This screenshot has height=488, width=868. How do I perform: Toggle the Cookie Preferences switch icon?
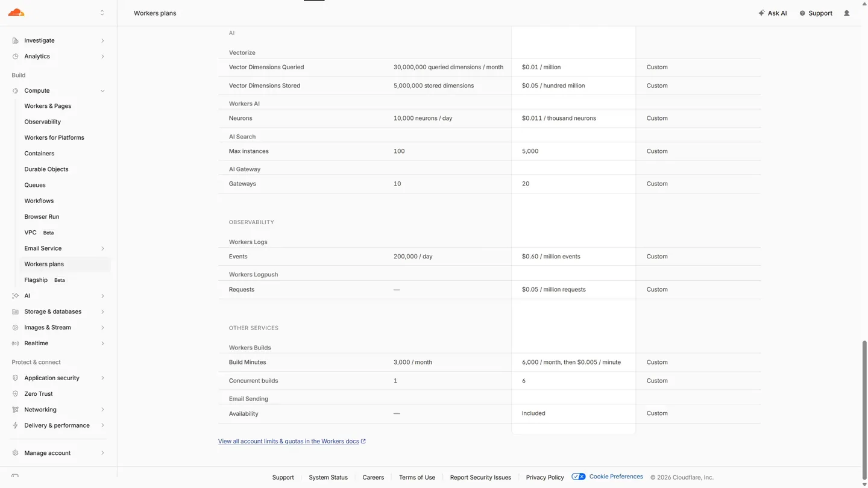tap(578, 477)
